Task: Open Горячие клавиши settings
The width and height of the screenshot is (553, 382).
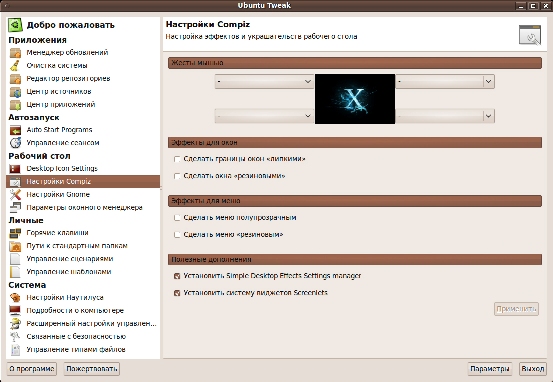Action: point(57,233)
